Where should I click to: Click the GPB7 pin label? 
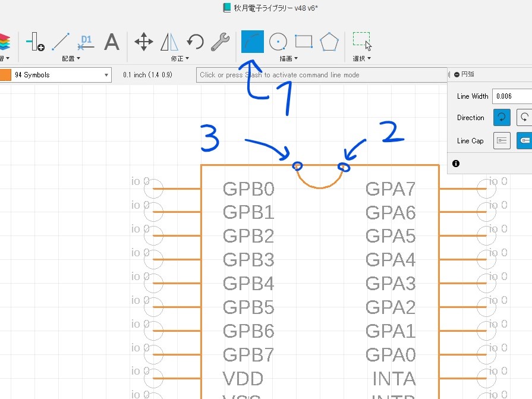point(248,355)
